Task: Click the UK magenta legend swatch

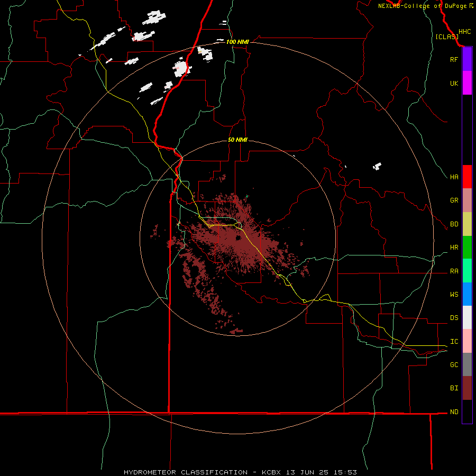Action: click(467, 83)
